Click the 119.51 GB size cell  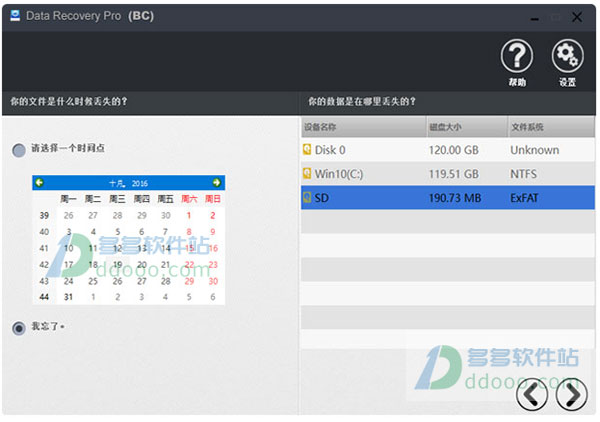(453, 174)
